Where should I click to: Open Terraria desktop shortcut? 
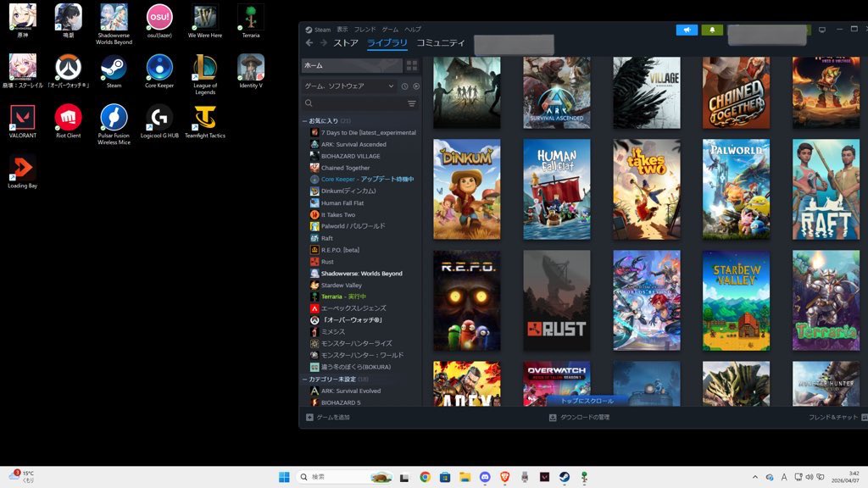tap(251, 21)
